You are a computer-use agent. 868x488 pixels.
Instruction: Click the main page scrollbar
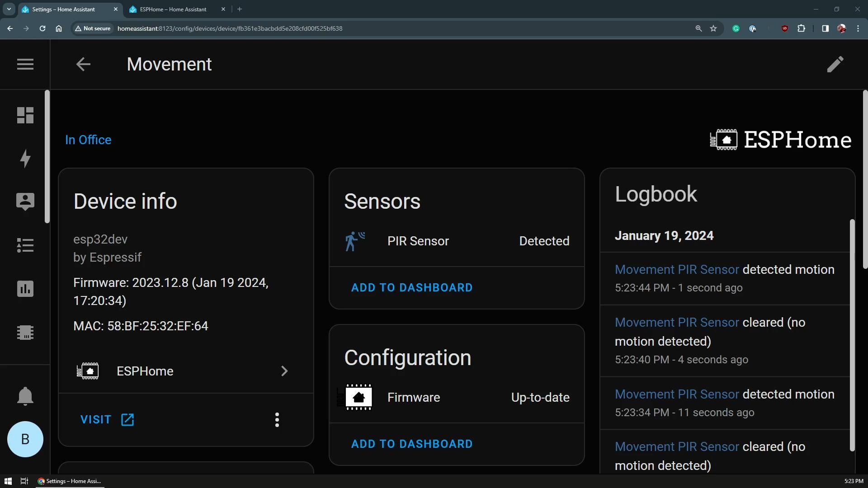865,180
